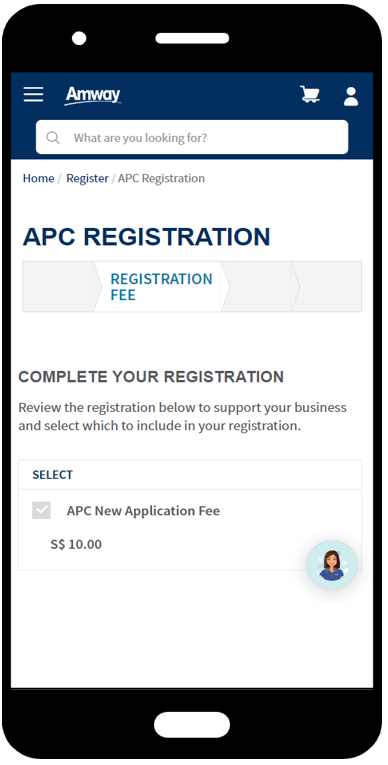Open the chat assistant avatar
This screenshot has height=765, width=388.
pyautogui.click(x=332, y=564)
